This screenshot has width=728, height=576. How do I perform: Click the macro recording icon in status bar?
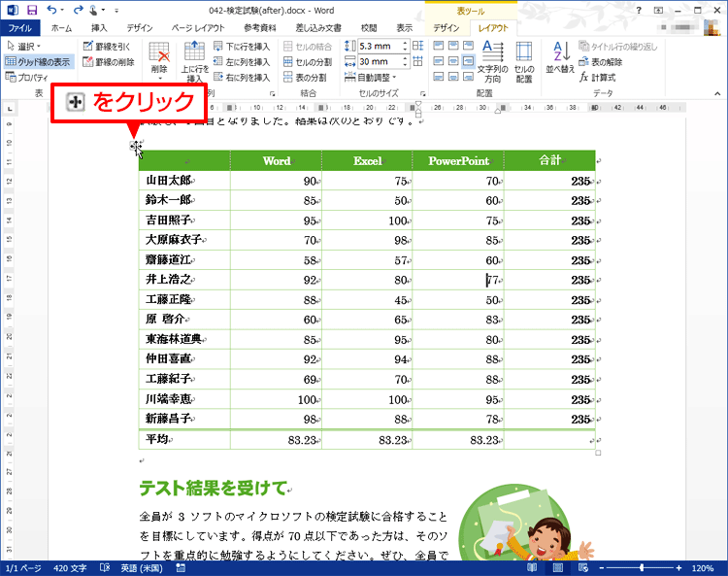tap(182, 567)
